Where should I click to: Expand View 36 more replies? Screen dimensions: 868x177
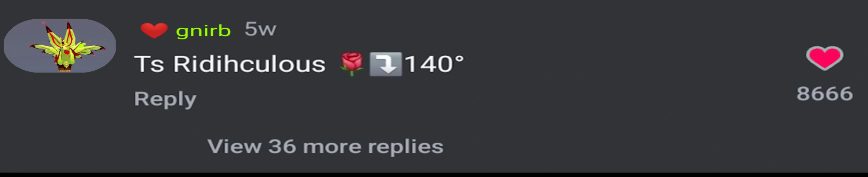pos(325,147)
